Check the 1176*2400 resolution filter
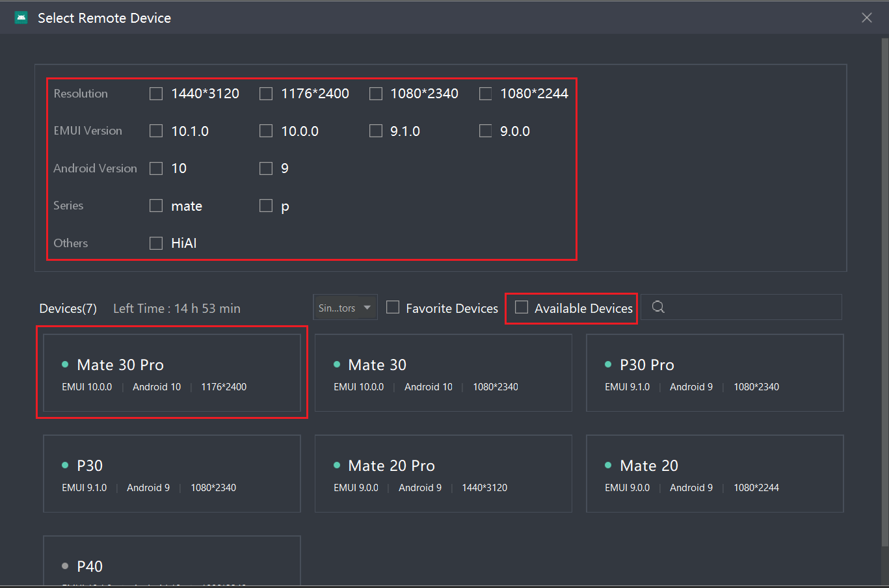The image size is (889, 588). pos(265,93)
